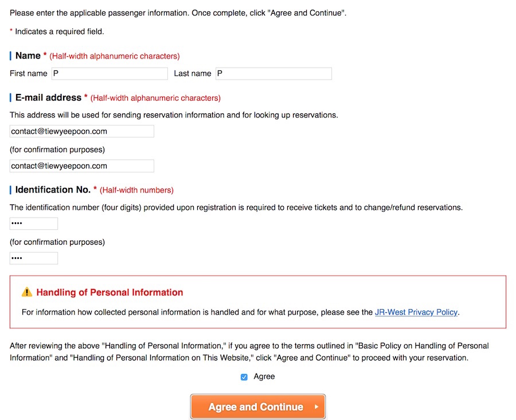Image resolution: width=516 pixels, height=420 pixels.
Task: Click the "First name" label
Action: point(29,73)
